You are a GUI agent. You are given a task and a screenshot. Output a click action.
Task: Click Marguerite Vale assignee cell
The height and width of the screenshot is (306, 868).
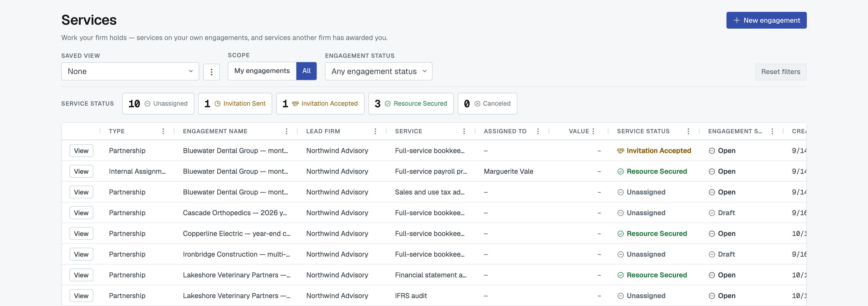[508, 172]
